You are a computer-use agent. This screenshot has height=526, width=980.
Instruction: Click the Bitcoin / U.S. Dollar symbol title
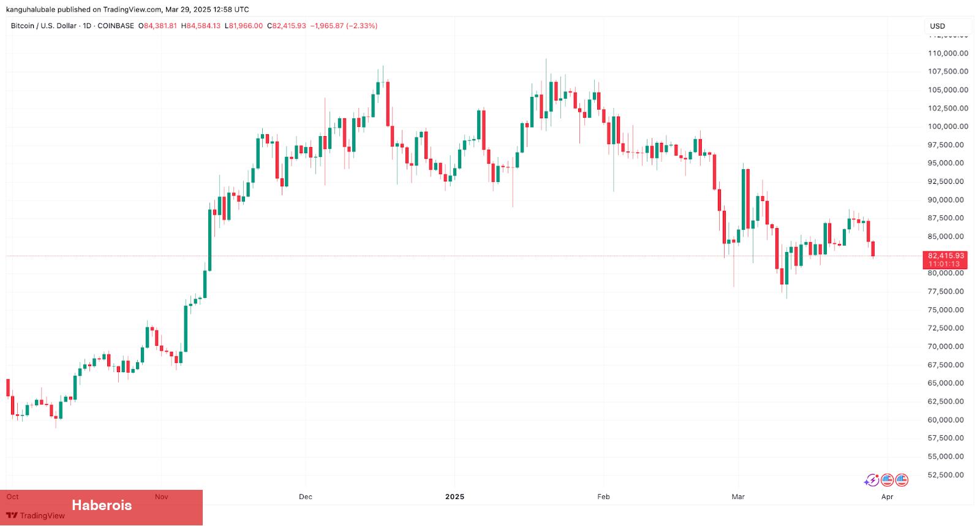click(x=43, y=26)
